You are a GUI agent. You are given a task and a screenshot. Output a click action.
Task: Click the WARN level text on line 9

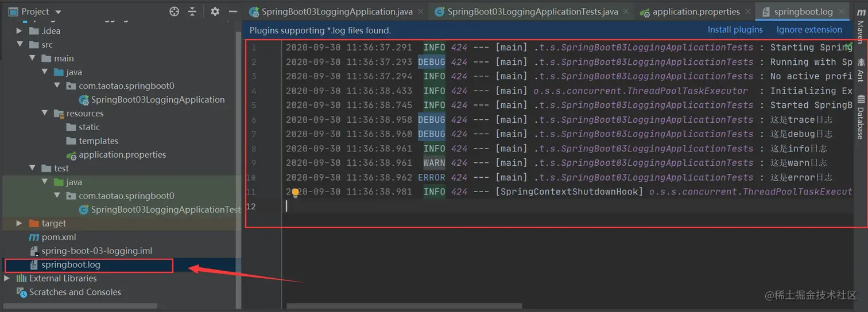(435, 163)
